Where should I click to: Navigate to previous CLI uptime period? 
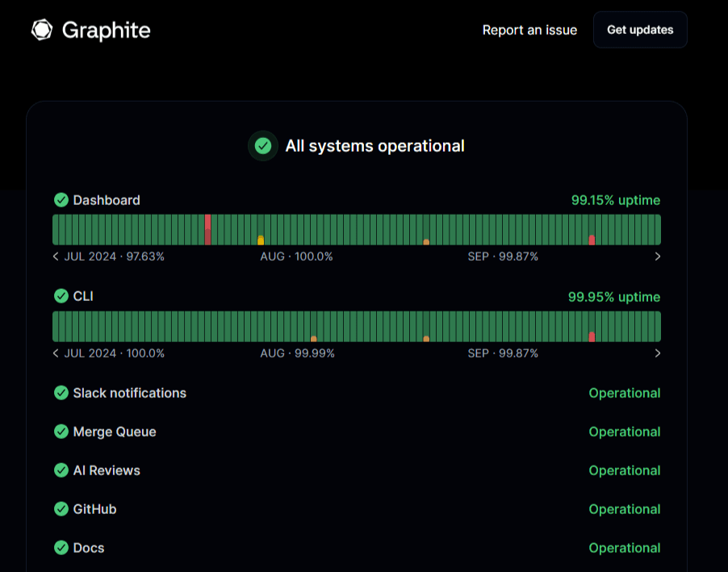tap(55, 353)
